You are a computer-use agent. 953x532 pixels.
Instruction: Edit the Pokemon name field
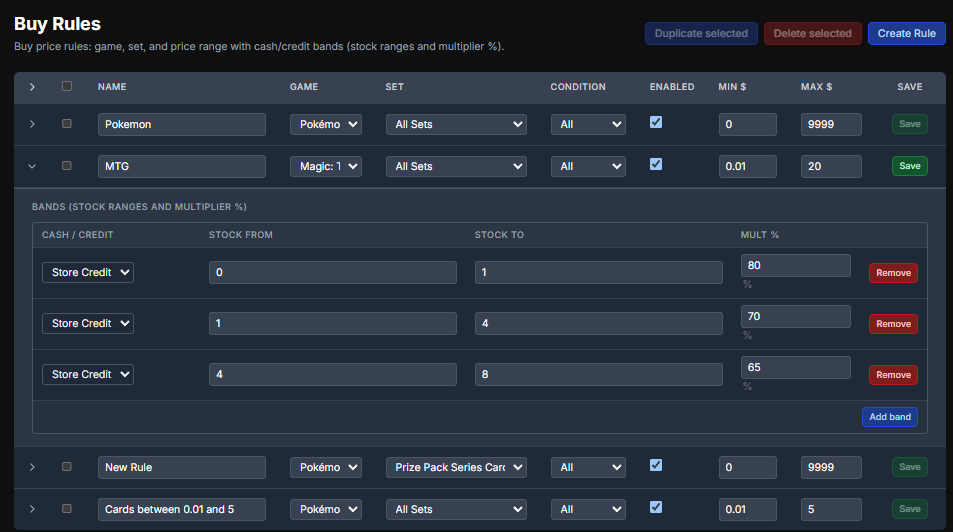pyautogui.click(x=182, y=124)
